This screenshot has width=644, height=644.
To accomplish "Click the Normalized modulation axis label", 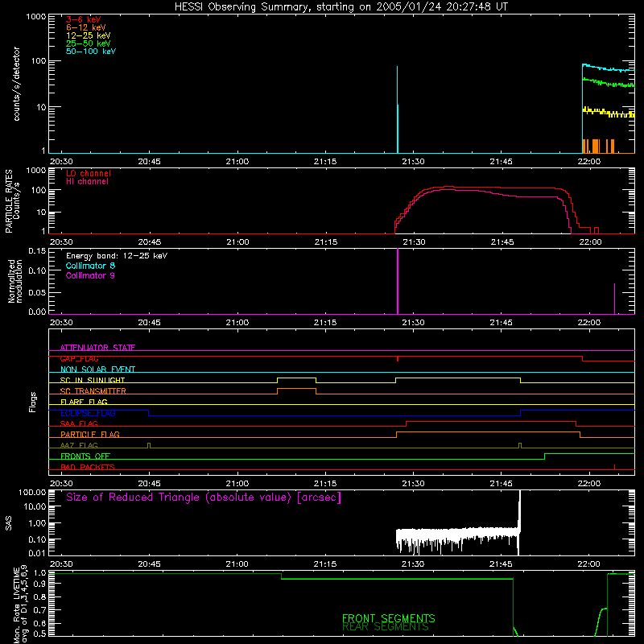I will point(14,281).
